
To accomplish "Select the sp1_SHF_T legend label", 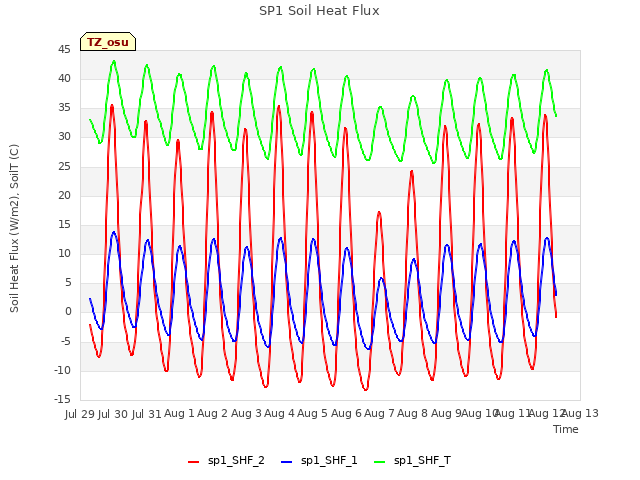I will pos(422,461).
